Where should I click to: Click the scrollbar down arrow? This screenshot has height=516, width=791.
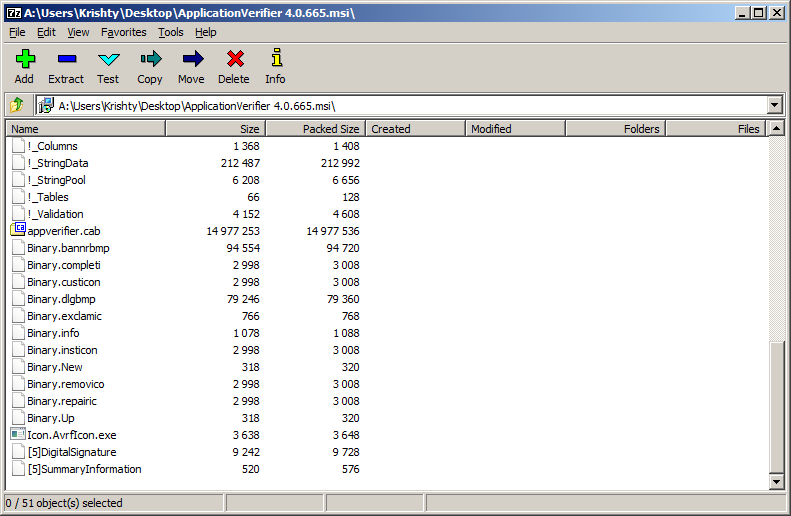point(776,482)
